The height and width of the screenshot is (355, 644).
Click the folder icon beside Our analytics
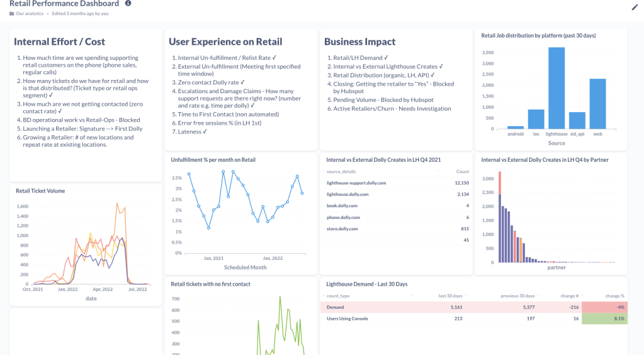pos(12,13)
